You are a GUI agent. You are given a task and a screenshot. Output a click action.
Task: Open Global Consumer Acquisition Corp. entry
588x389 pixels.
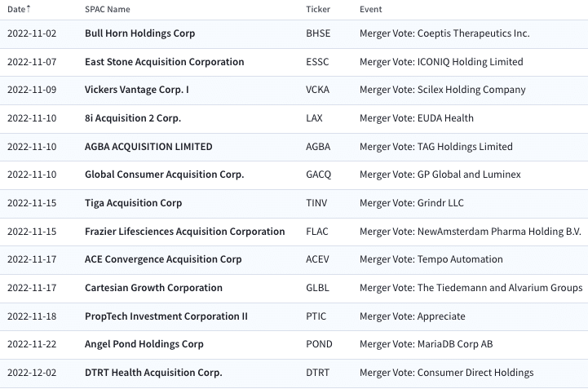(x=164, y=175)
